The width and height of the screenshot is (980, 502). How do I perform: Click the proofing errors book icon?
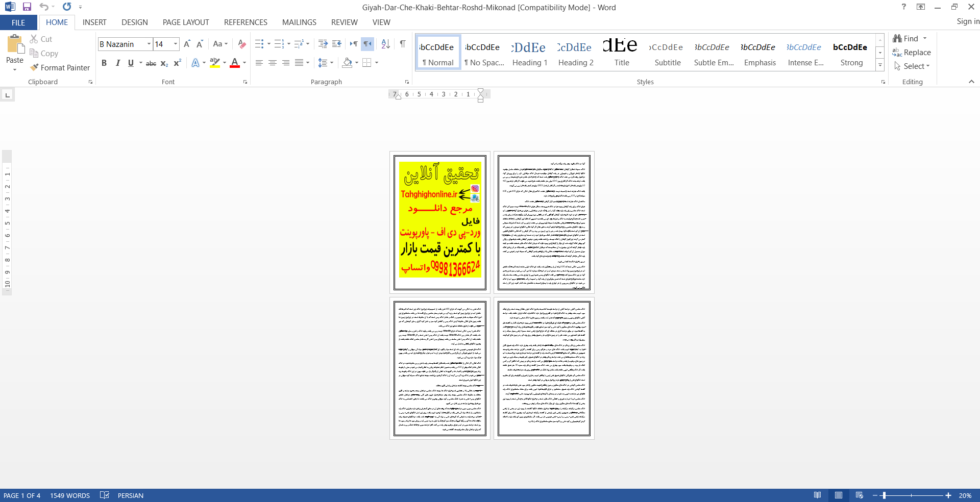point(105,495)
